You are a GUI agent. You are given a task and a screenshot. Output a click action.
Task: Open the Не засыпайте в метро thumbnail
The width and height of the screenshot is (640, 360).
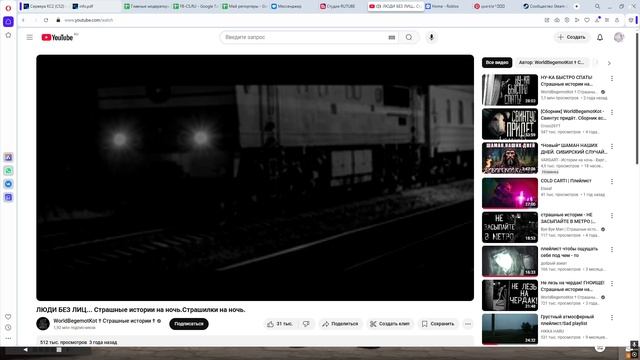pos(510,227)
